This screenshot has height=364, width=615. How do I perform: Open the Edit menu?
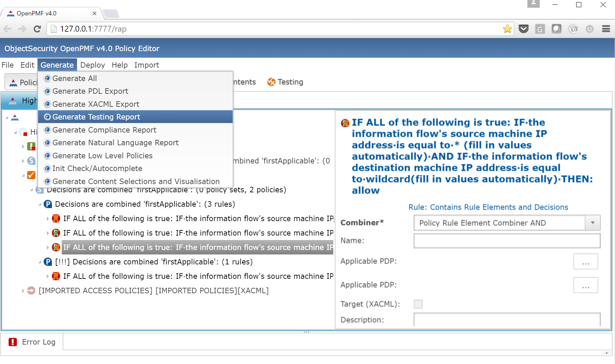(27, 65)
